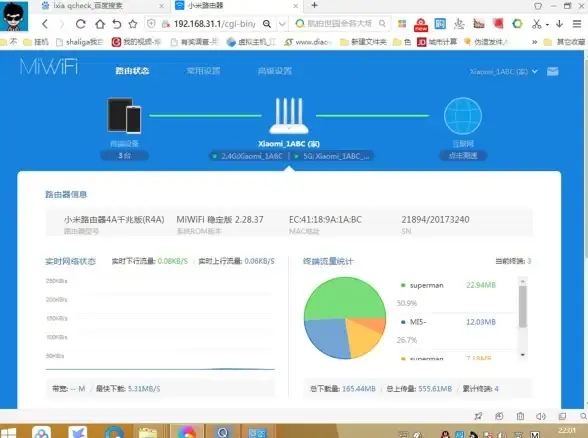Open the mail message envelope icon
The image size is (588, 438).
pyautogui.click(x=552, y=71)
